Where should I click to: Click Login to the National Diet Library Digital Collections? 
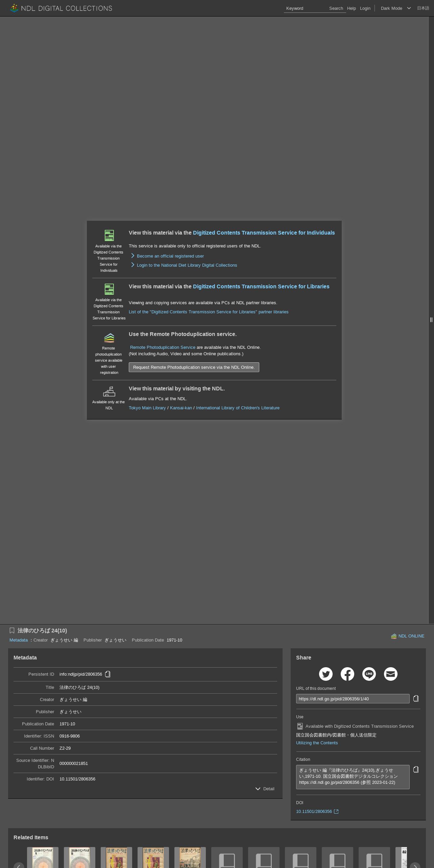coord(187,265)
